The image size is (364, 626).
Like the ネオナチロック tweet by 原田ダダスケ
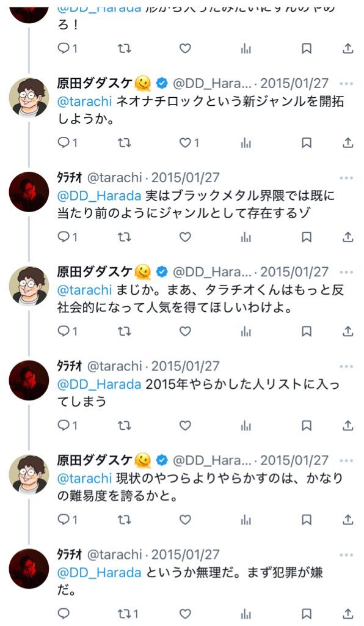[x=189, y=142]
